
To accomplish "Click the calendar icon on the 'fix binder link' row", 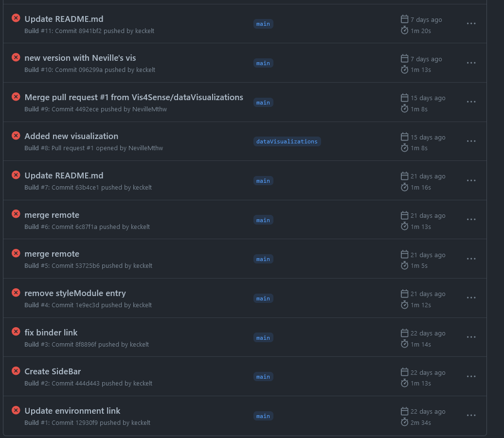I will click(404, 333).
